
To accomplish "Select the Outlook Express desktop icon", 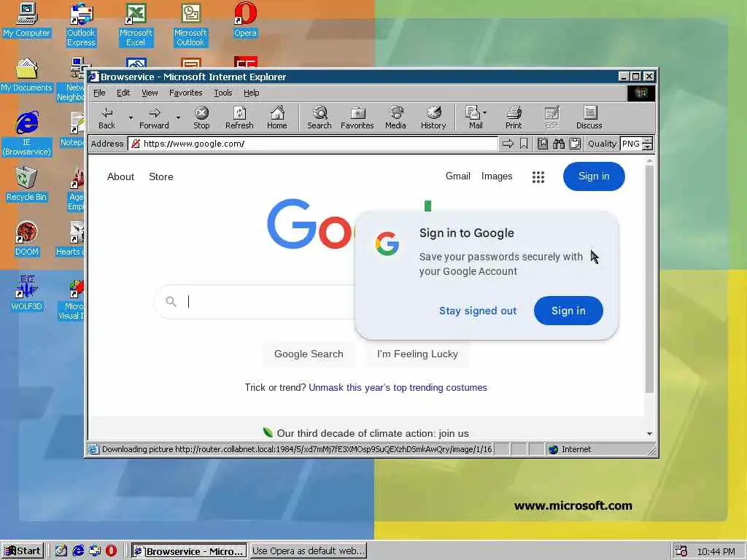I will pyautogui.click(x=81, y=24).
